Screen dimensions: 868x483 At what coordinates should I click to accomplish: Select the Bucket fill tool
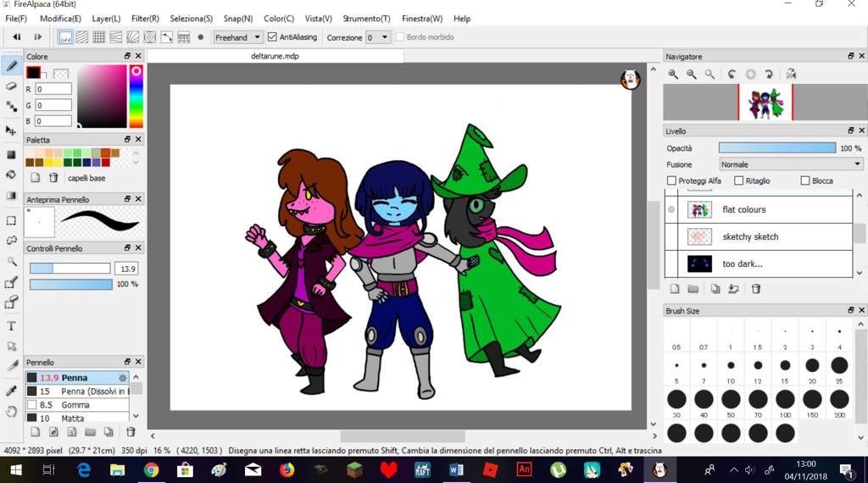(x=11, y=175)
